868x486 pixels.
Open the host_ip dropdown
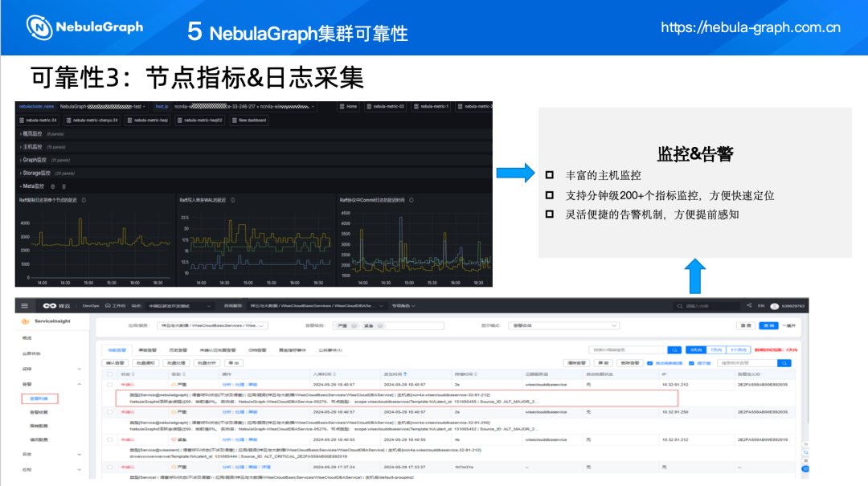tap(244, 106)
